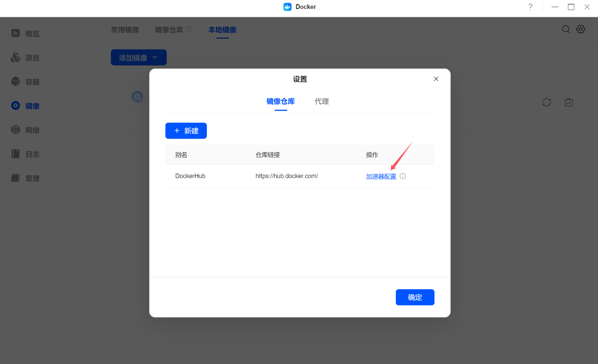Open the settings gear icon
This screenshot has width=598, height=364.
click(x=581, y=29)
